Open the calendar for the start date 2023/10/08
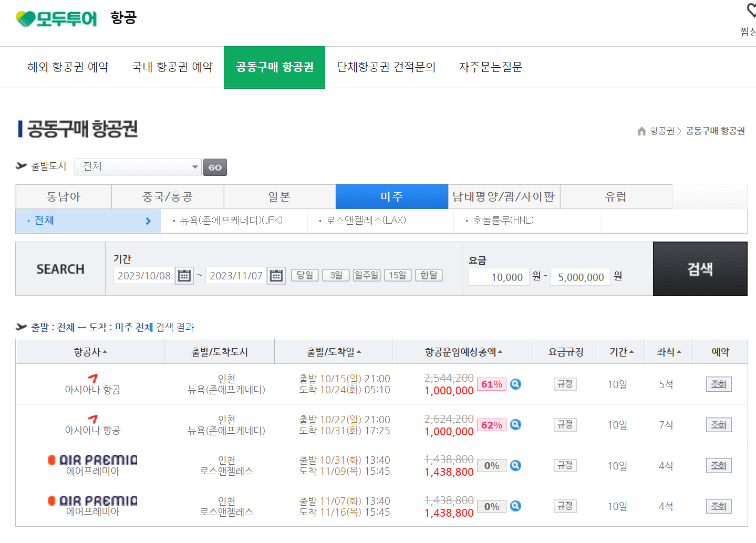Viewport: 756px width, 543px height. (184, 275)
